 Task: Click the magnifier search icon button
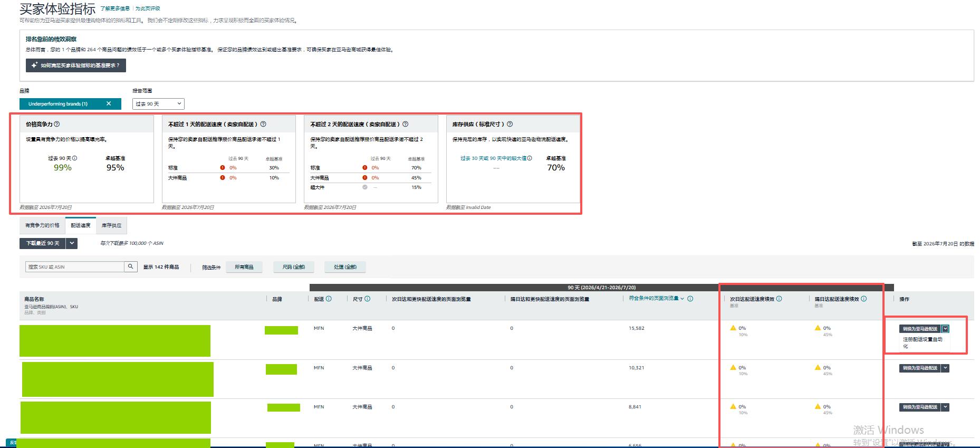(x=131, y=267)
